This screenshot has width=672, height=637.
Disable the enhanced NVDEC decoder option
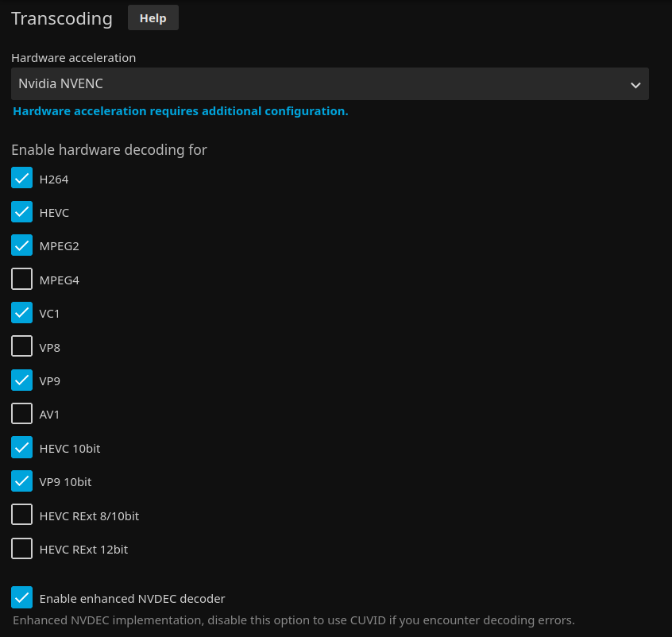tap(22, 598)
